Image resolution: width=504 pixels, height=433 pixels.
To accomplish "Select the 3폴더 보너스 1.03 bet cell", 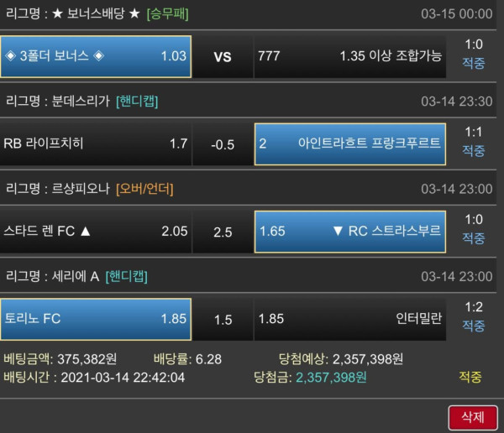I will [x=96, y=56].
